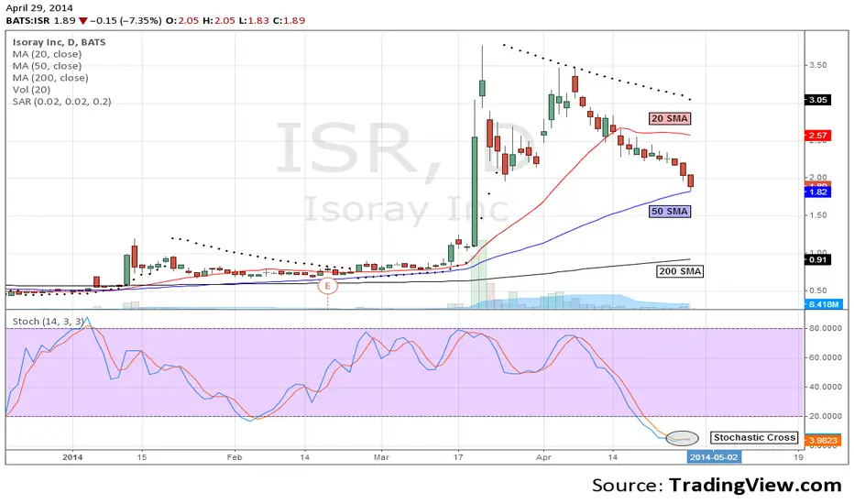
Task: Select the '200 SMA' label
Action: pos(680,271)
